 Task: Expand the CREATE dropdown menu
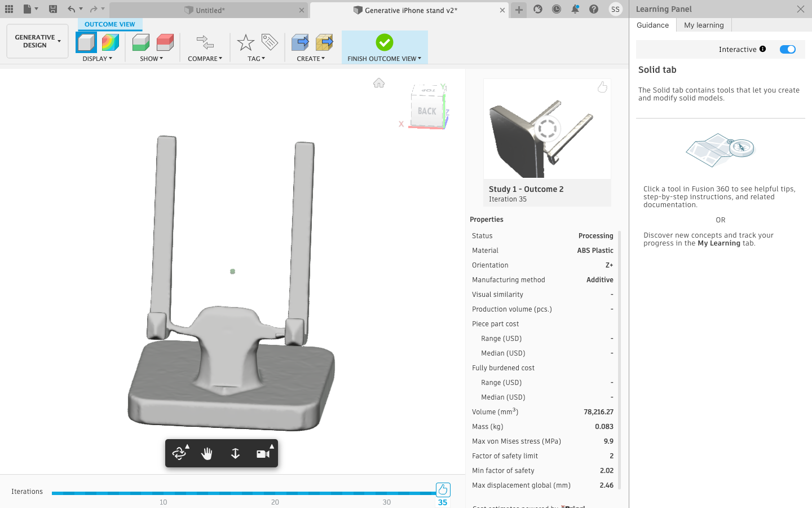311,59
